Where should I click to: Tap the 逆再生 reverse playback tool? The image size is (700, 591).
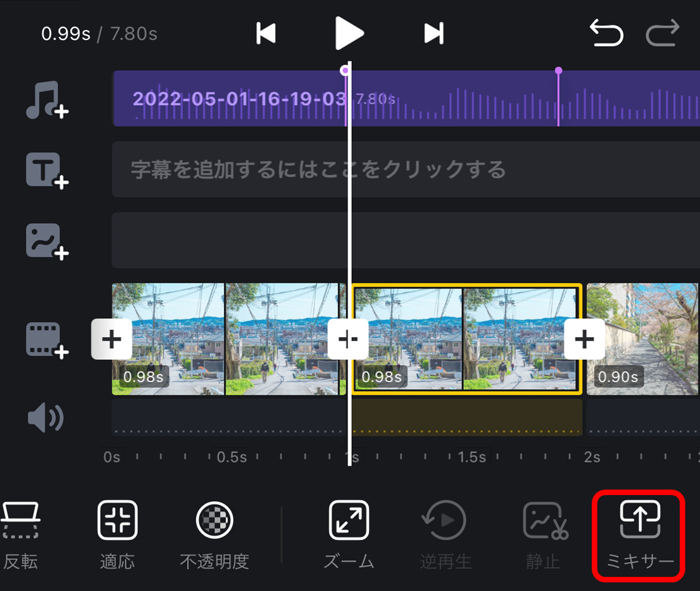tap(445, 536)
